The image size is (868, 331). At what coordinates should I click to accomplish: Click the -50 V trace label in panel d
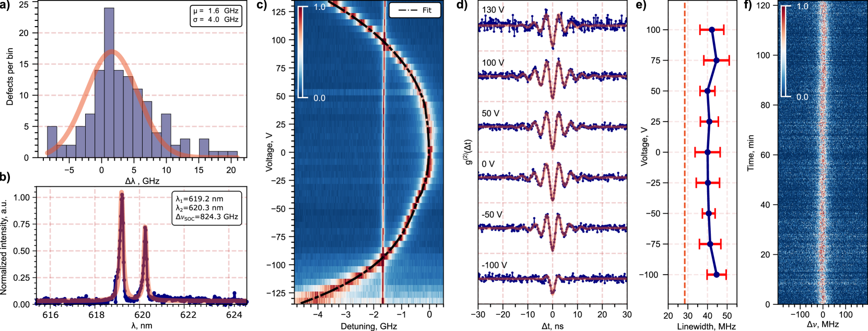point(492,215)
